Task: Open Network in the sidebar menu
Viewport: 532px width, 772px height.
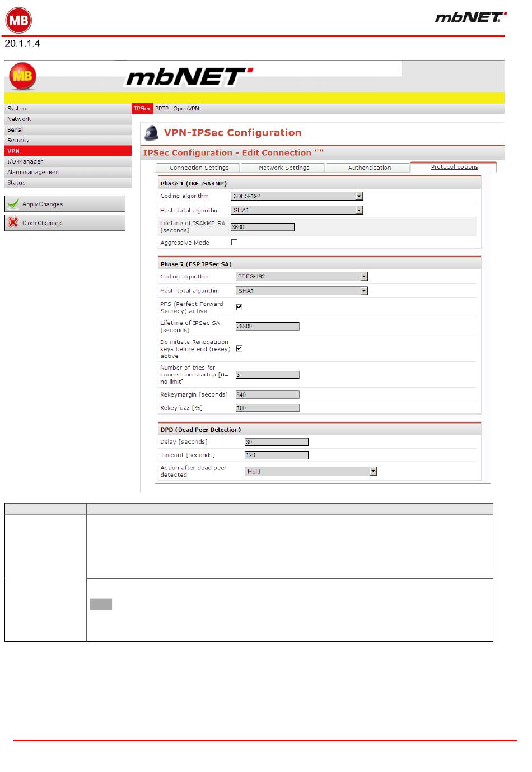Action: click(x=68, y=119)
